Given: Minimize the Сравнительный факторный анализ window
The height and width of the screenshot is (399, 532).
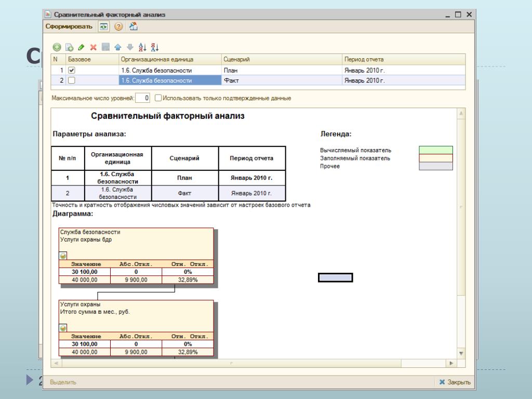Looking at the screenshot, I should pos(447,15).
